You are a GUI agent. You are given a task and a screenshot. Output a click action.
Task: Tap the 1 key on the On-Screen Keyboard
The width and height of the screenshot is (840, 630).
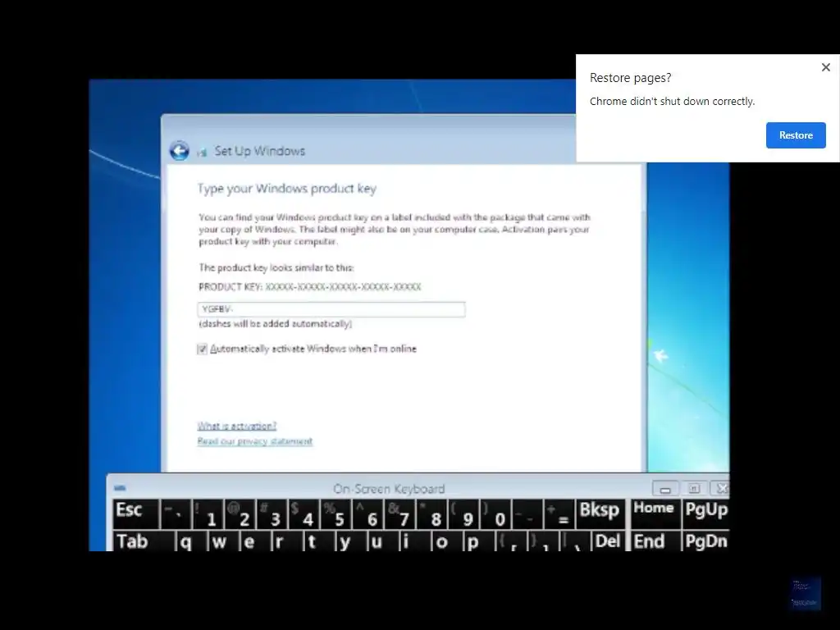click(208, 514)
